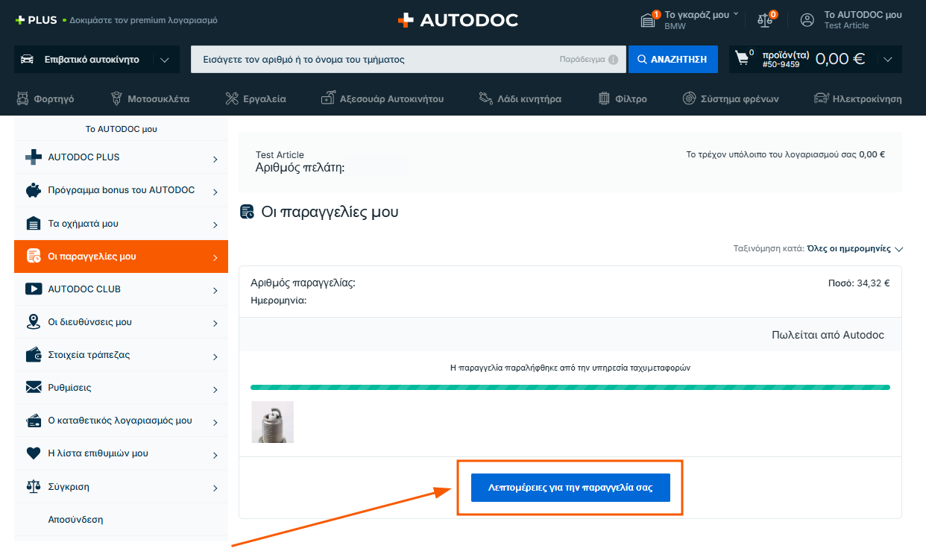Open the garage icon in header
The height and width of the screenshot is (560, 926).
click(648, 20)
